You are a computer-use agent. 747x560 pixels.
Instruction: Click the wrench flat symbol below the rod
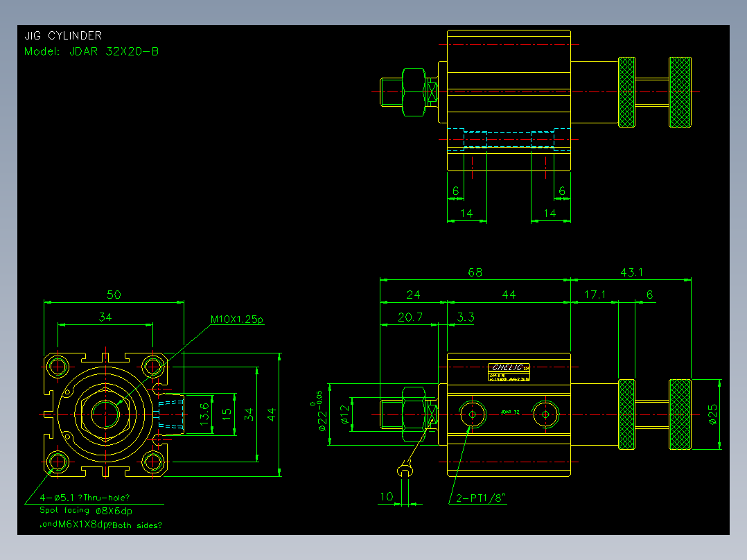tap(405, 471)
